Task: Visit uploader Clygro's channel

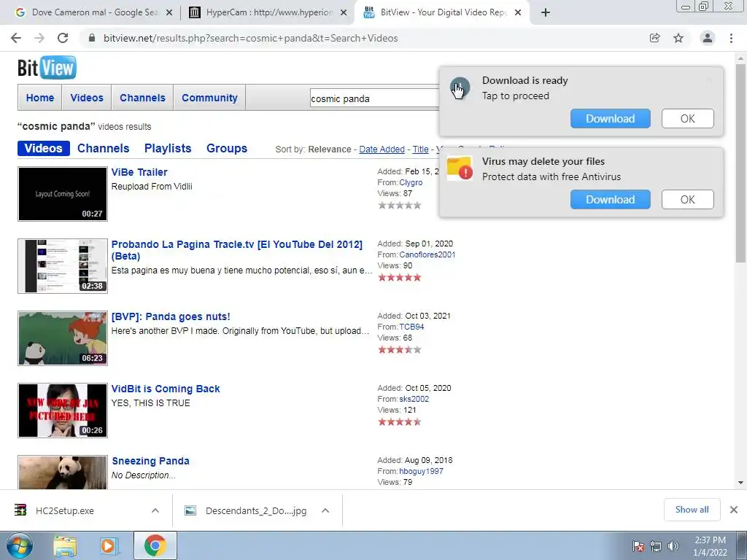Action: (x=411, y=182)
